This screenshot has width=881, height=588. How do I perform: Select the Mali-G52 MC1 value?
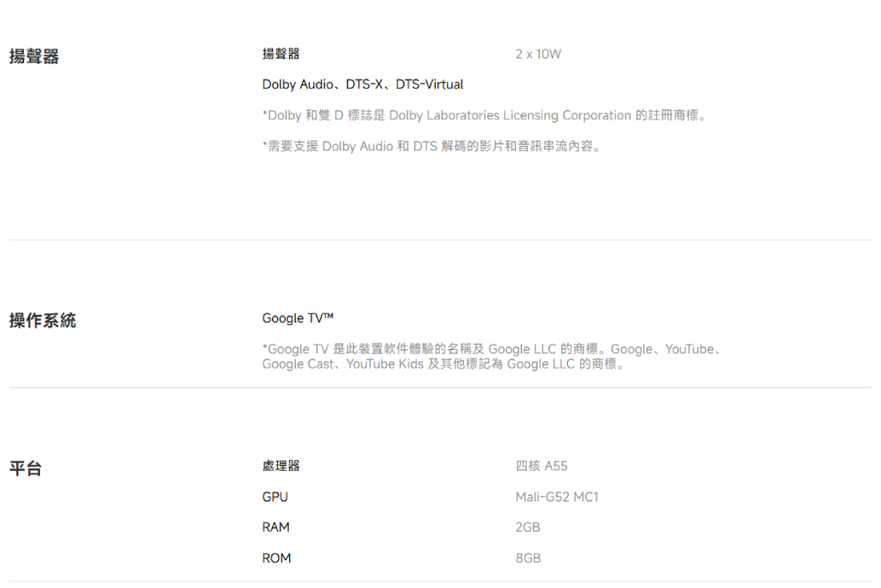click(x=557, y=497)
